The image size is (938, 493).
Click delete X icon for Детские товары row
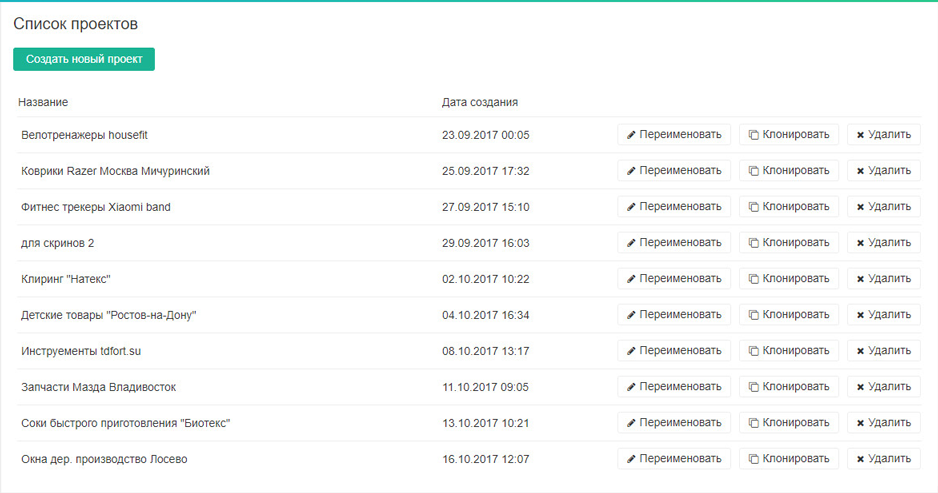click(860, 315)
